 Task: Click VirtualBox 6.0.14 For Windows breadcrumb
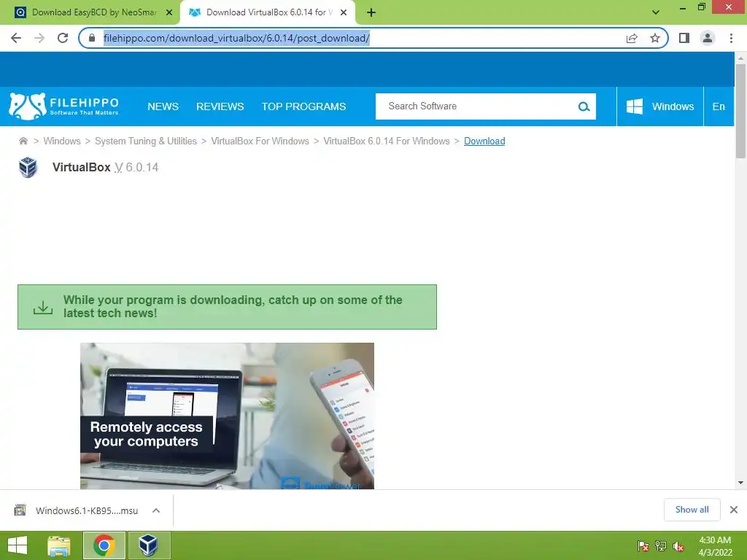tap(387, 141)
